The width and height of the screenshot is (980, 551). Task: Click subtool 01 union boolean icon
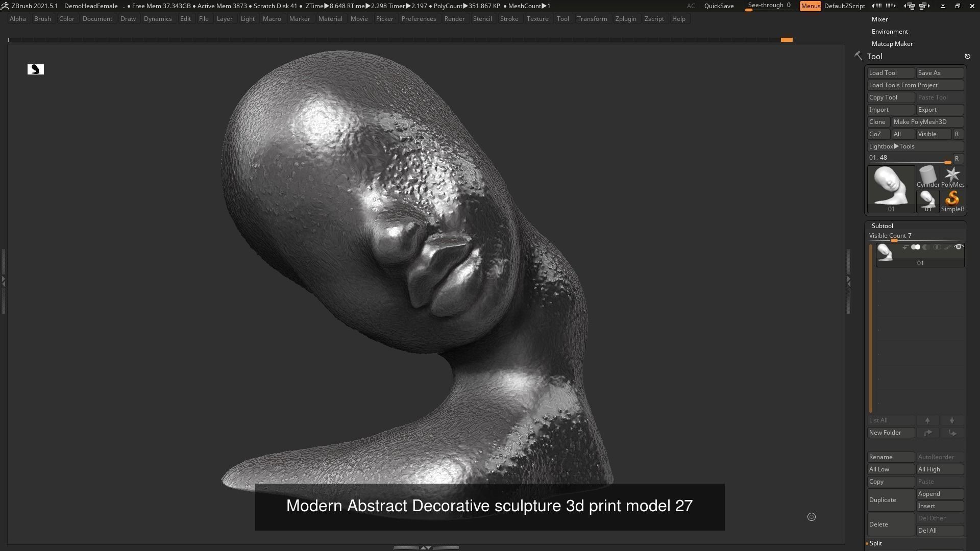tap(916, 247)
